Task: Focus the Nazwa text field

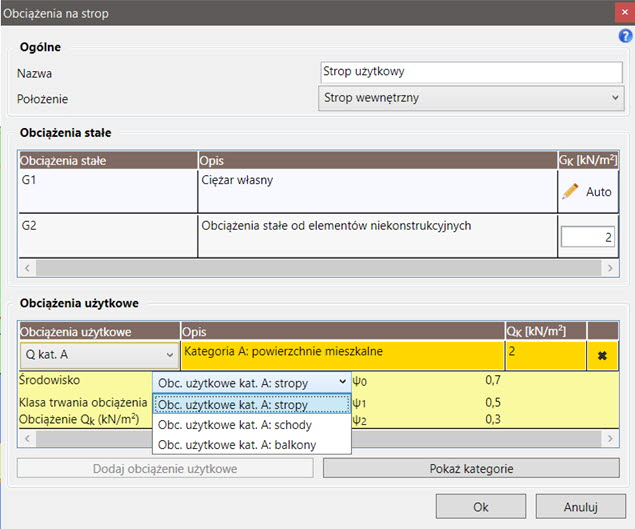Action: pos(471,72)
